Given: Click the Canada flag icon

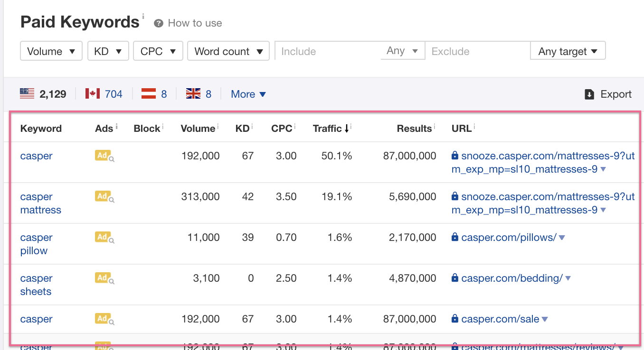Looking at the screenshot, I should tap(92, 94).
